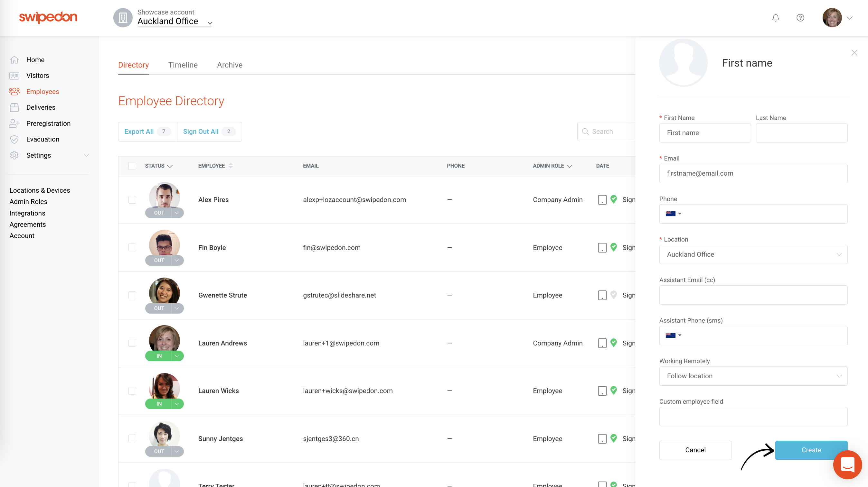This screenshot has width=868, height=487.
Task: Open Integrations link
Action: click(x=27, y=213)
